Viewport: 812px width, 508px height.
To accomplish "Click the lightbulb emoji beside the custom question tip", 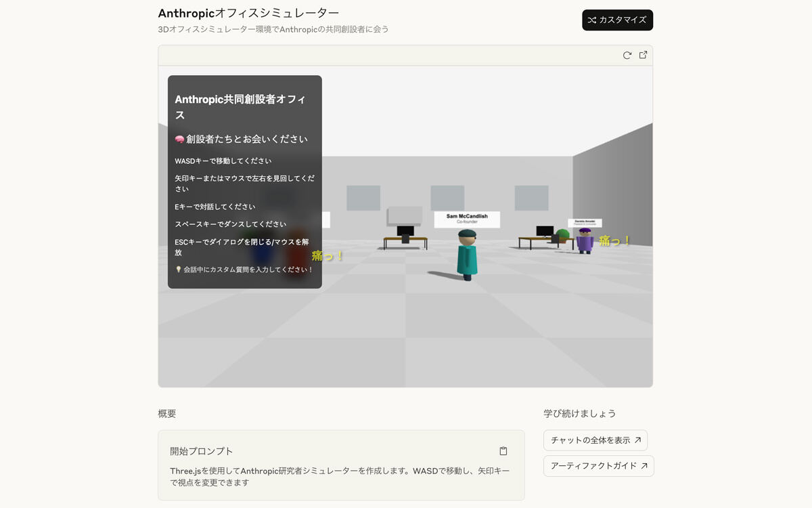I will [179, 270].
